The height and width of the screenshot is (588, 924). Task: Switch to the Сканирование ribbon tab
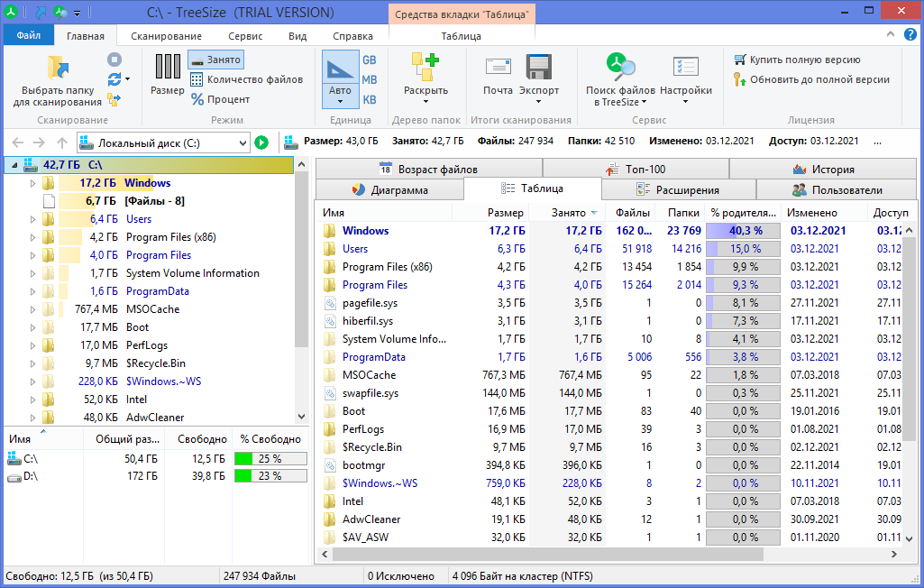coord(166,36)
